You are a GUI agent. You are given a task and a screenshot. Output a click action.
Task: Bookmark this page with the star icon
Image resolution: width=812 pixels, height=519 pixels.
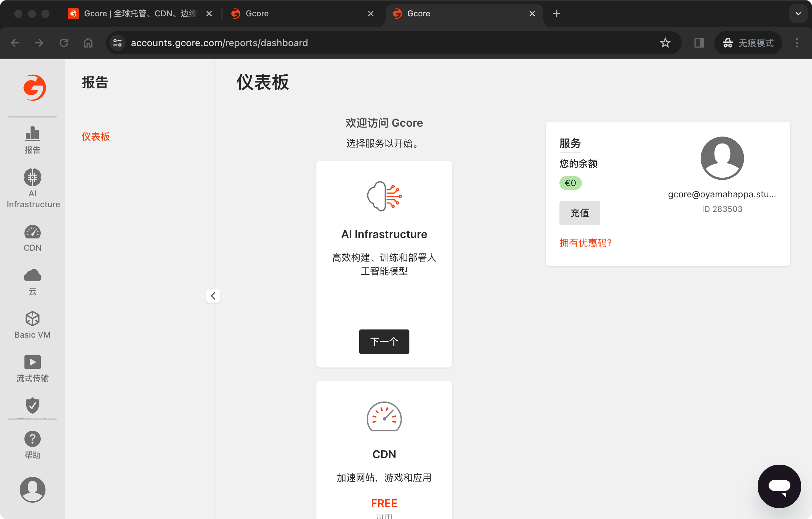[x=665, y=43]
